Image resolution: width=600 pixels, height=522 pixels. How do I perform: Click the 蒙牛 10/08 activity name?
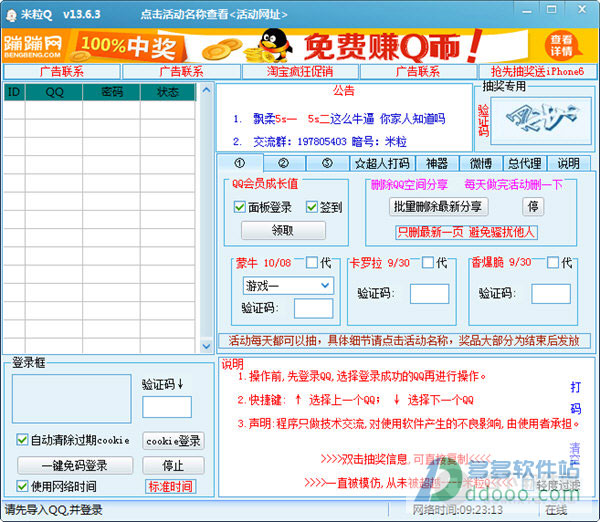point(263,263)
